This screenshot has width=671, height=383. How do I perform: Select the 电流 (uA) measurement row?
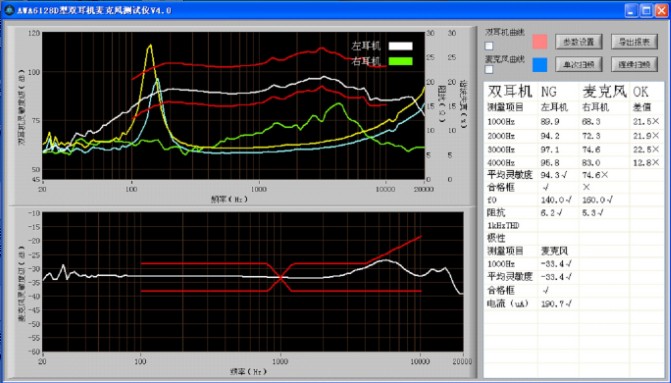click(x=573, y=304)
